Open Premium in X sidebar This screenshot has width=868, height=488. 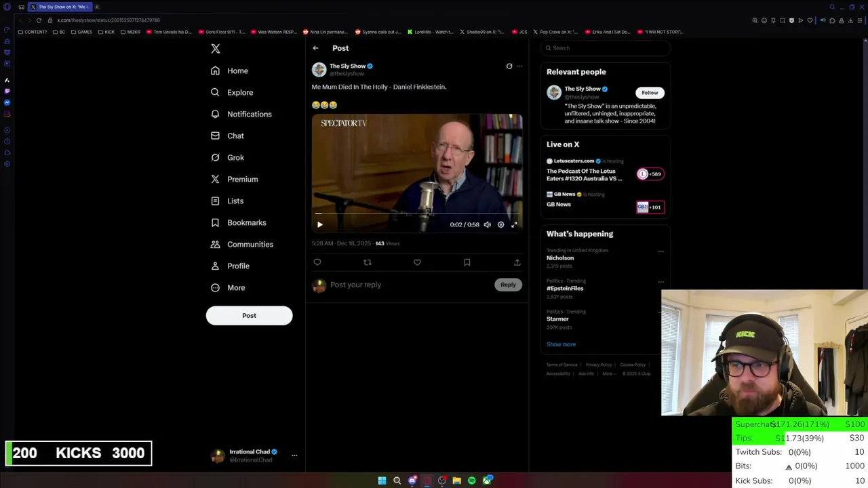(x=235, y=179)
